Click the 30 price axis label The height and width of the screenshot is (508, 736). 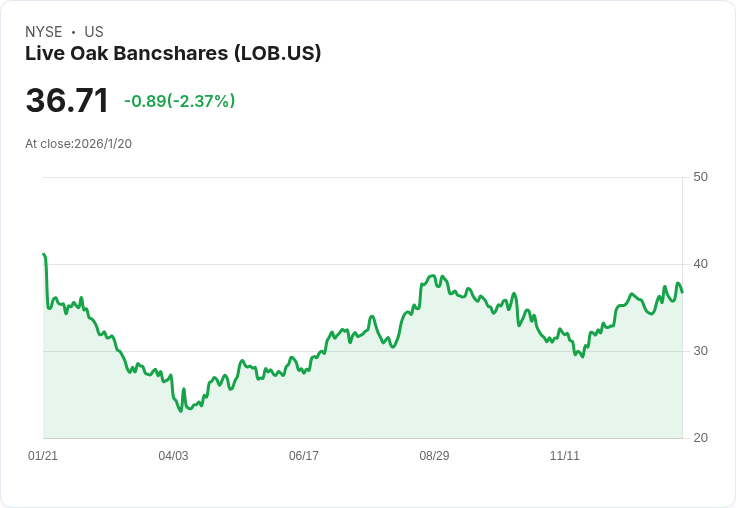[x=700, y=351]
